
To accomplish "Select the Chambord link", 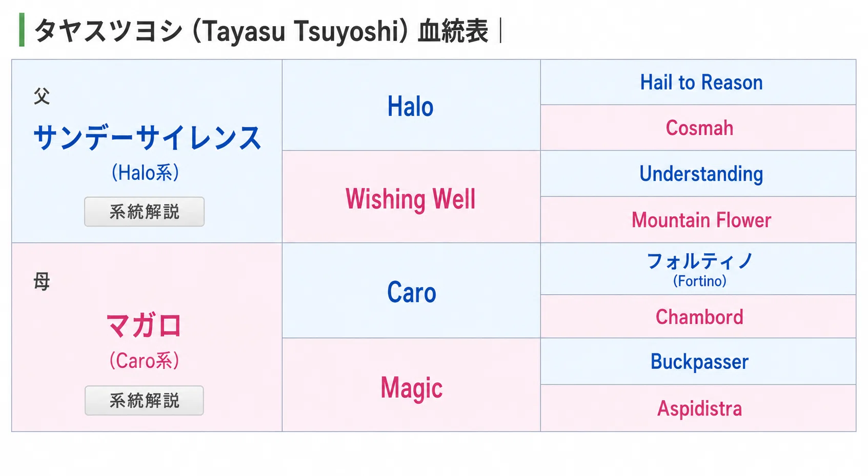I will pos(699,317).
